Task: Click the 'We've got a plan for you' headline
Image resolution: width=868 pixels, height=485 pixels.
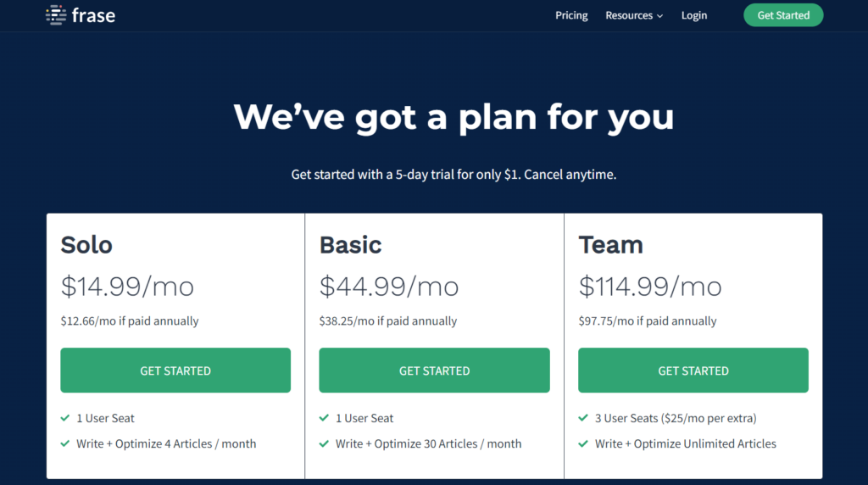Action: pos(453,116)
